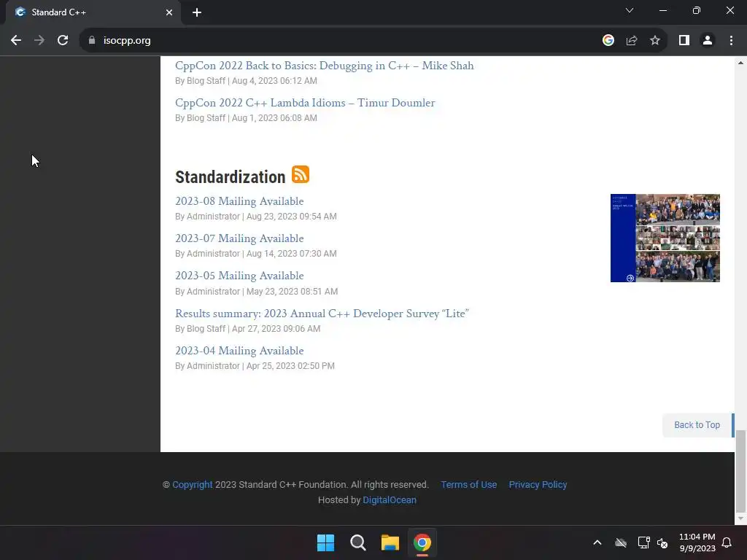747x560 pixels.
Task: Open Annual C++ Developer Survey results link
Action: 322,314
